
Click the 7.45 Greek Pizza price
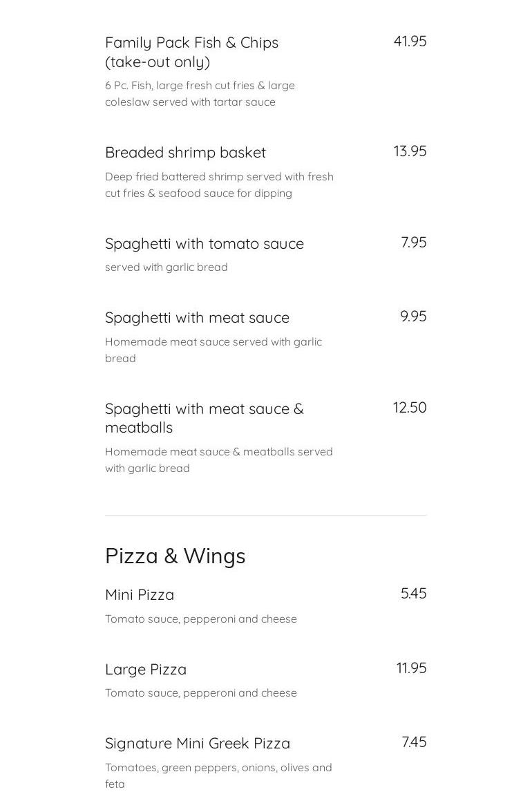coord(415,742)
